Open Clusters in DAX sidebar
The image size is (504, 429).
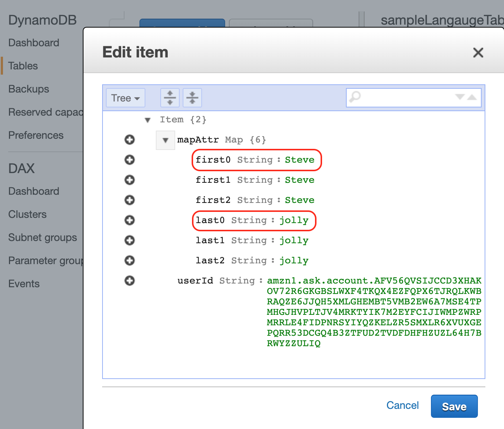click(x=28, y=214)
